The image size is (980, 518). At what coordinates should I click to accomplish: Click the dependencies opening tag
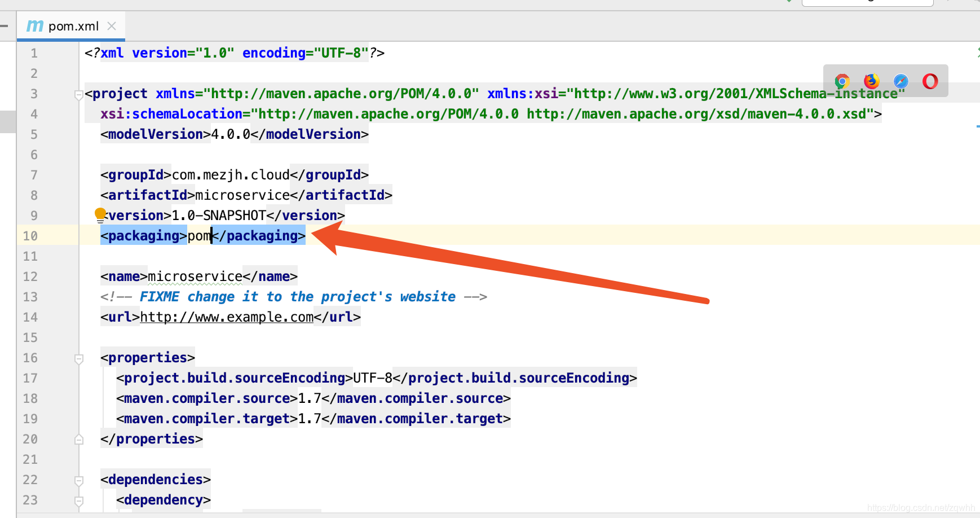(156, 480)
